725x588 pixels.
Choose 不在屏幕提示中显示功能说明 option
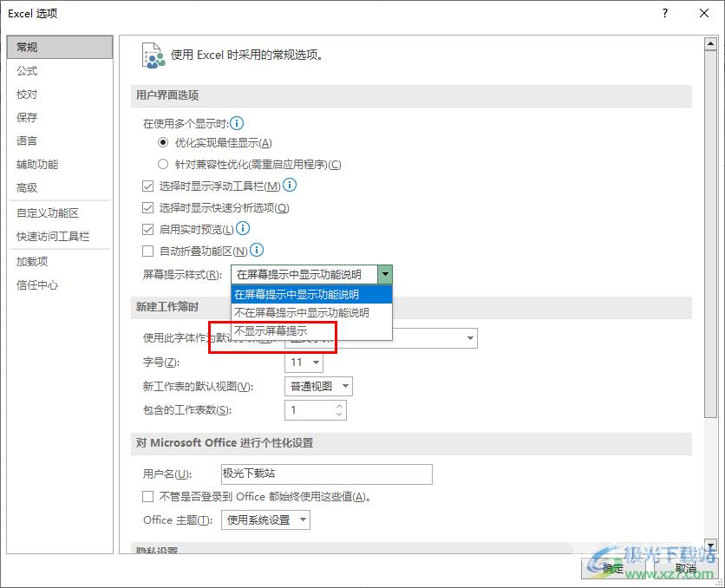tap(311, 313)
